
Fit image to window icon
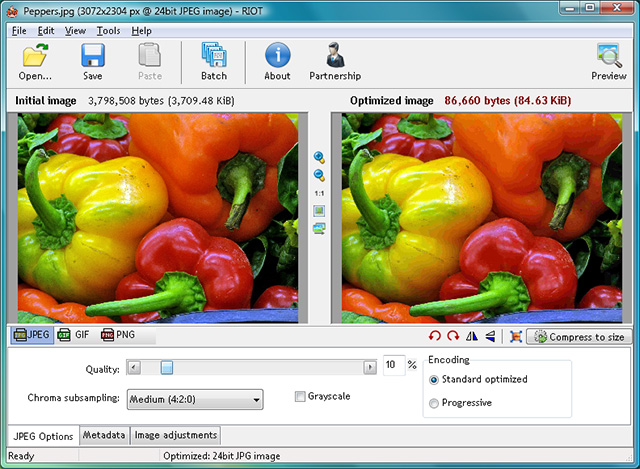(319, 211)
